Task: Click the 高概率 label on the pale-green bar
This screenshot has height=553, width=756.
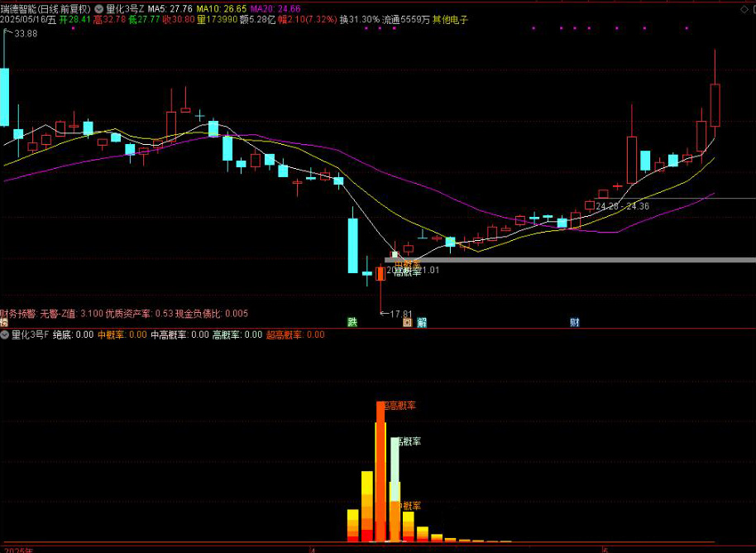Action: click(408, 441)
